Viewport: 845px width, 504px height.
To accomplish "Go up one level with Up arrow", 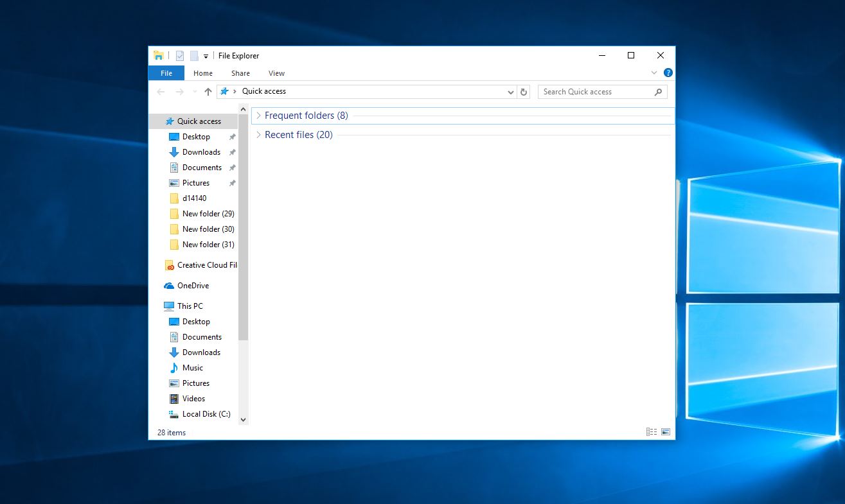I will point(208,92).
